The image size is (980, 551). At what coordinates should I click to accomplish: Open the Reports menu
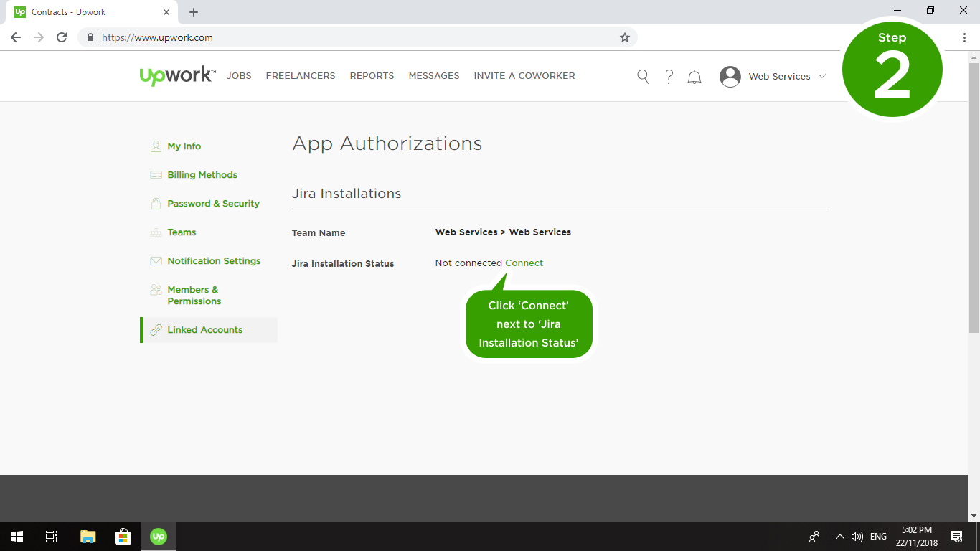[x=372, y=76]
